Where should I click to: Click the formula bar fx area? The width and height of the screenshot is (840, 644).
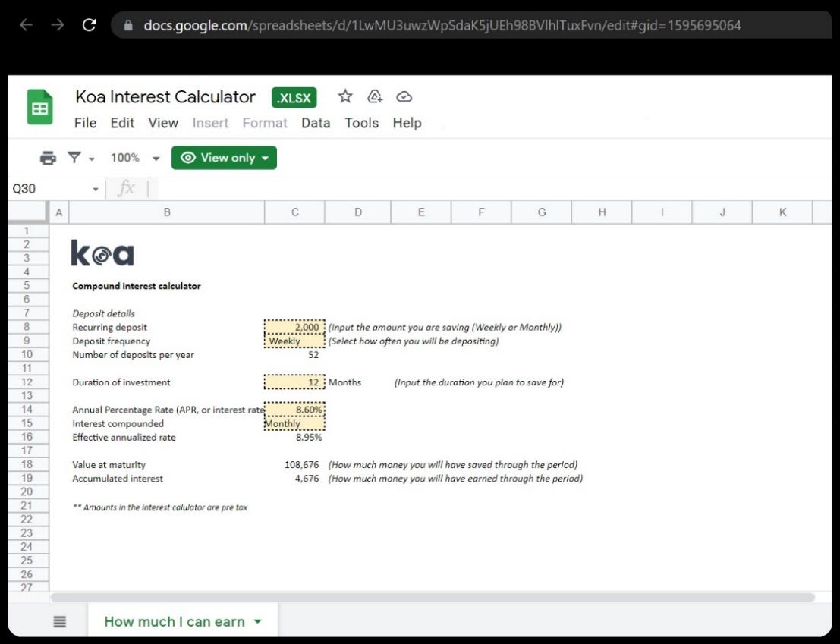point(126,188)
